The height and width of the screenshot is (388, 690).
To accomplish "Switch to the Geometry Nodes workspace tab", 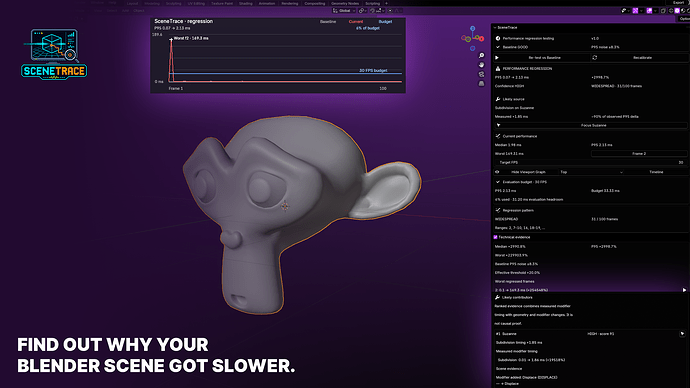I will [345, 4].
